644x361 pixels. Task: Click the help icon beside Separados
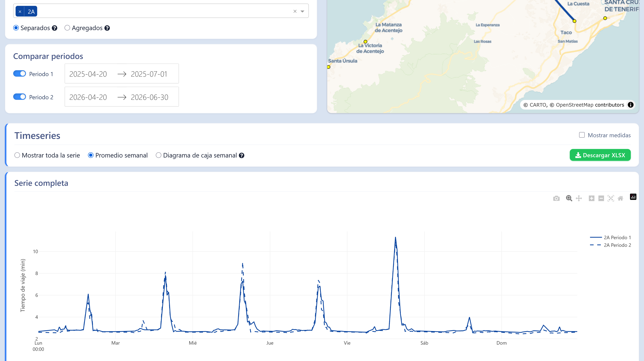pyautogui.click(x=54, y=28)
